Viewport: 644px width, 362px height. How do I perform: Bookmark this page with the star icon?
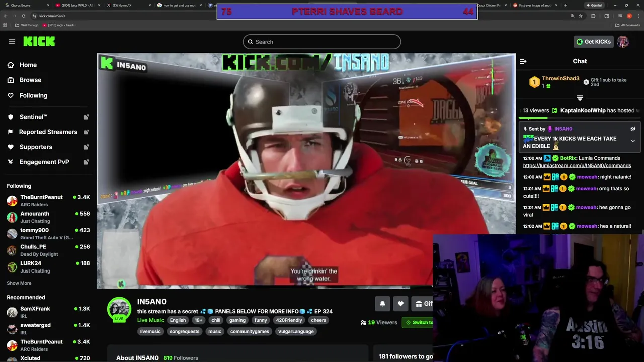click(581, 16)
